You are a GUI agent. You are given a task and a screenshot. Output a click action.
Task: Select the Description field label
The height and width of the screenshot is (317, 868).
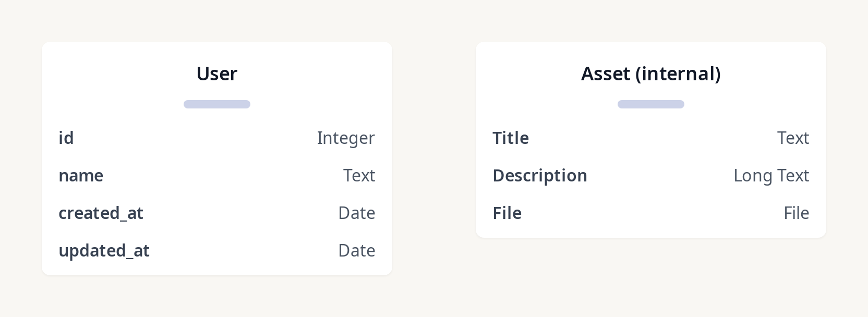[540, 176]
